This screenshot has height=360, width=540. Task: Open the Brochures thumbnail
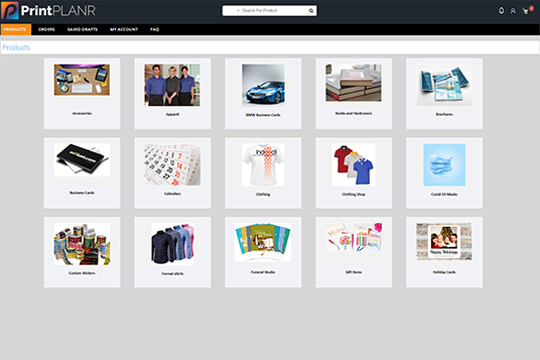point(444,85)
